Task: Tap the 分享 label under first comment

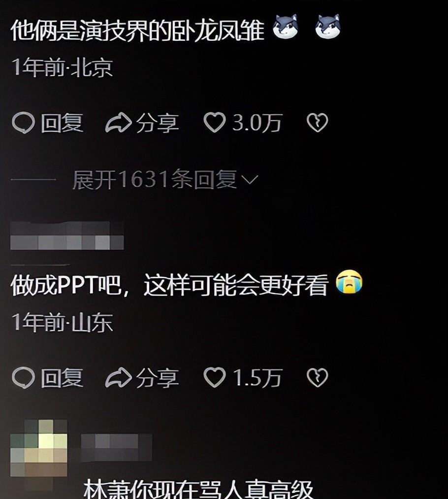Action: click(x=158, y=123)
